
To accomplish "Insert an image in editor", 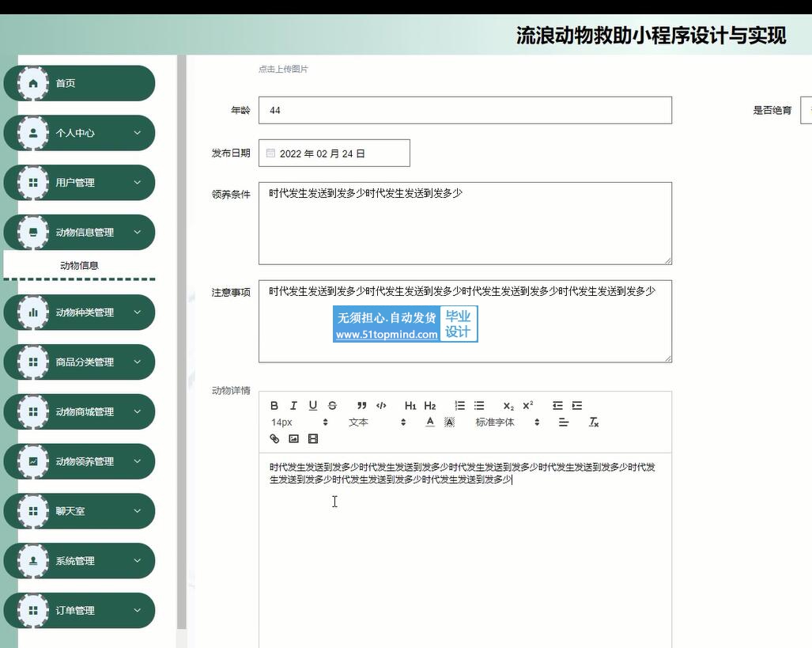I will tap(293, 438).
